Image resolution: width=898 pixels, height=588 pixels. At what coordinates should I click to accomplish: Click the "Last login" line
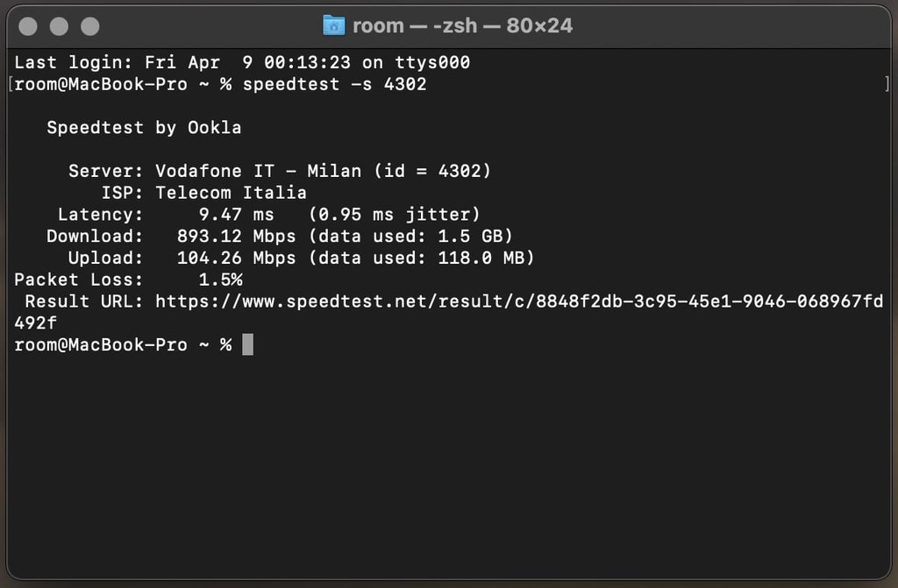(x=242, y=62)
